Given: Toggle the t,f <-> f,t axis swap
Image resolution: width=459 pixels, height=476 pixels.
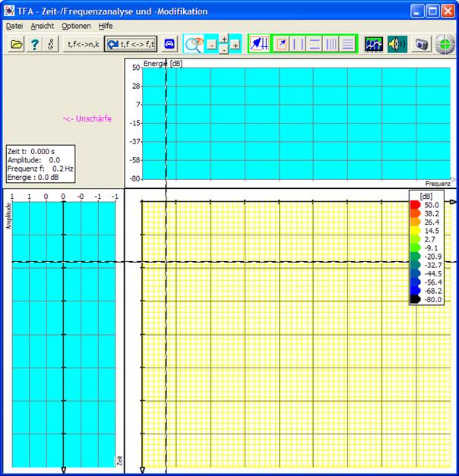Looking at the screenshot, I should (131, 45).
